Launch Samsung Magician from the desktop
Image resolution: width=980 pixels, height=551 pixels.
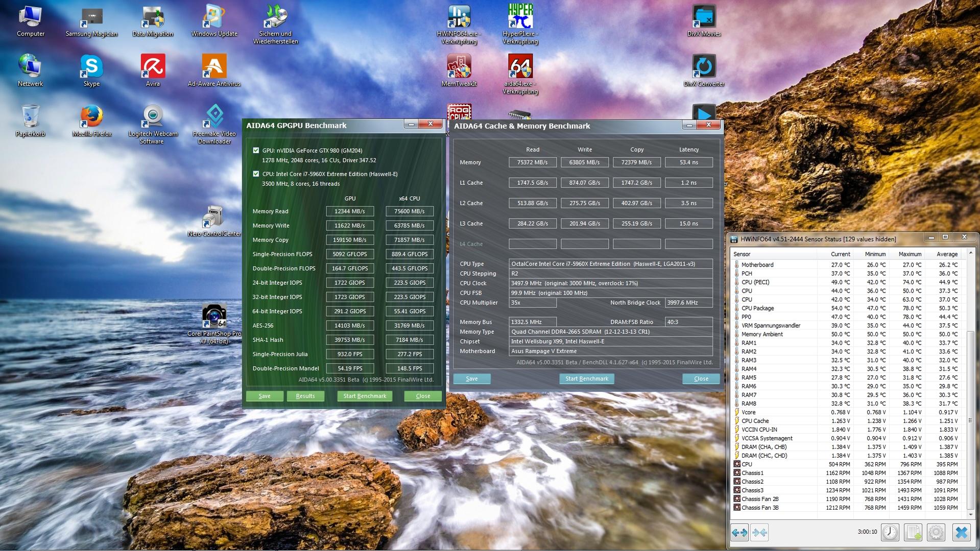point(92,21)
